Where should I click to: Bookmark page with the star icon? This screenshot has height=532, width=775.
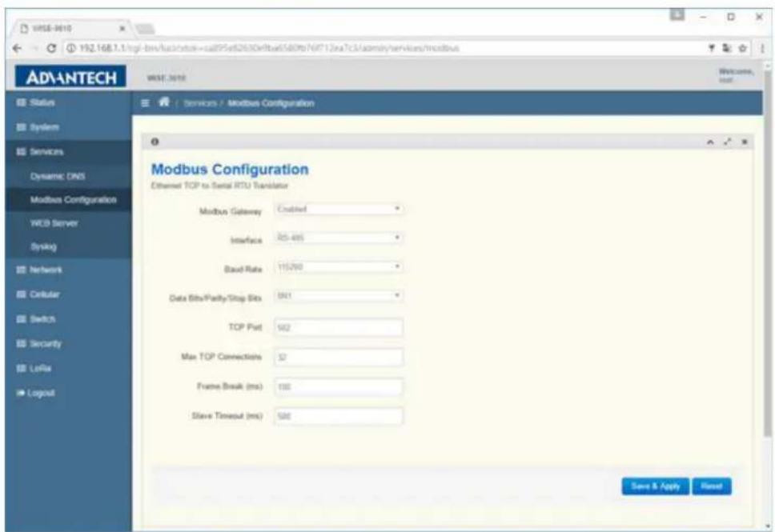coord(742,49)
